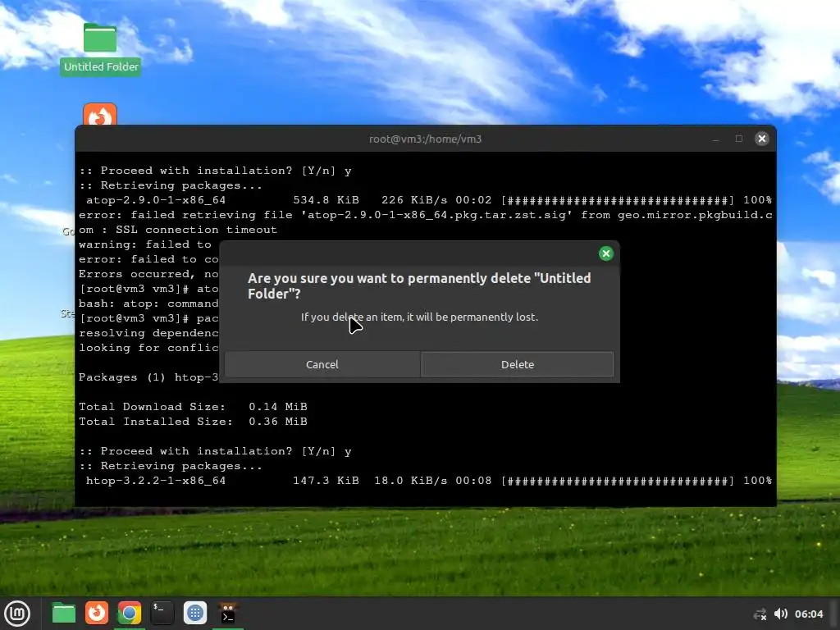Open the Linux Mint start menu
The image size is (840, 630).
(x=17, y=614)
